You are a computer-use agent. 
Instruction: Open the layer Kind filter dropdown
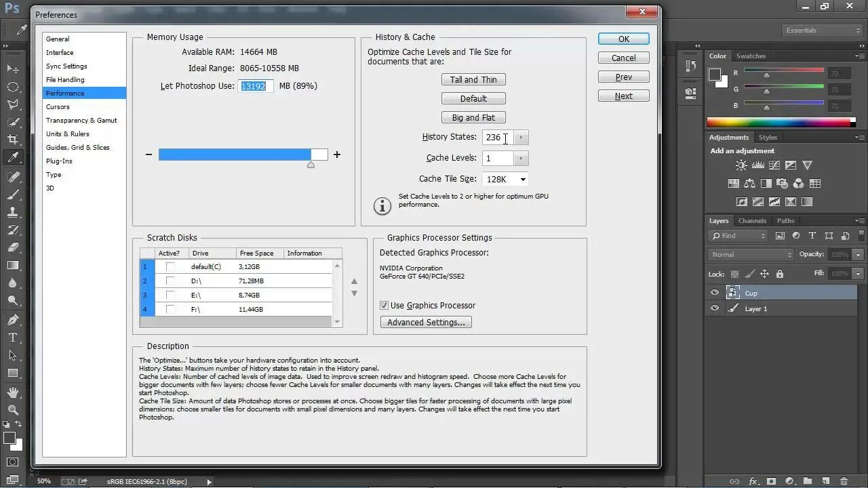coord(738,236)
